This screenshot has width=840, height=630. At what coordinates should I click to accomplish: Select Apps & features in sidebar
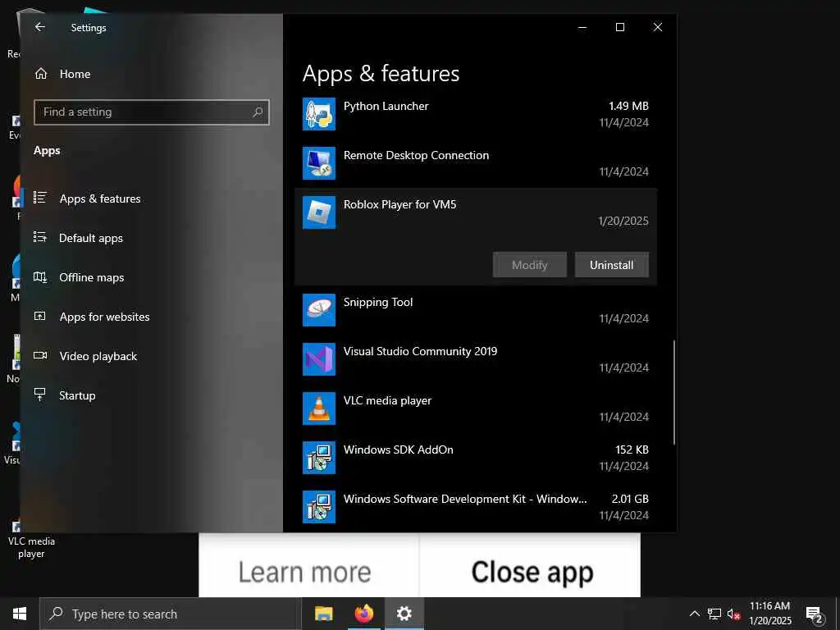100,199
